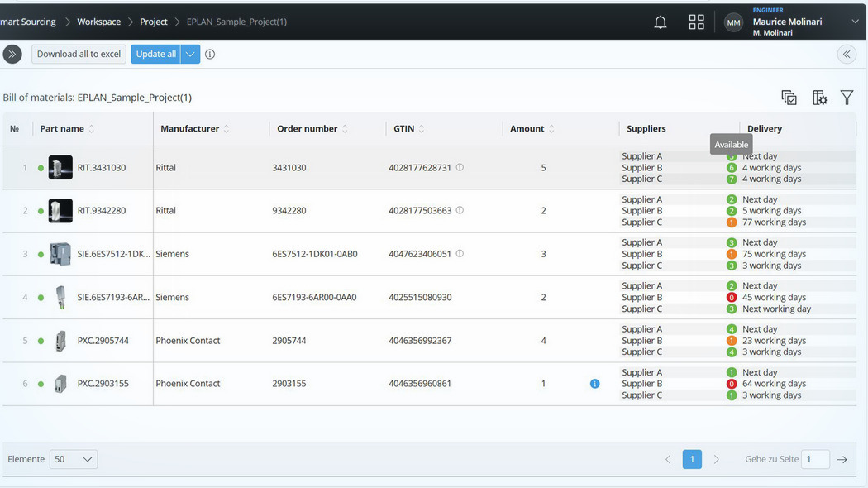Screen dimensions: 868x488
Task: Click the Phoenix Contact cell in the PXC.2903155 row
Action: (188, 383)
